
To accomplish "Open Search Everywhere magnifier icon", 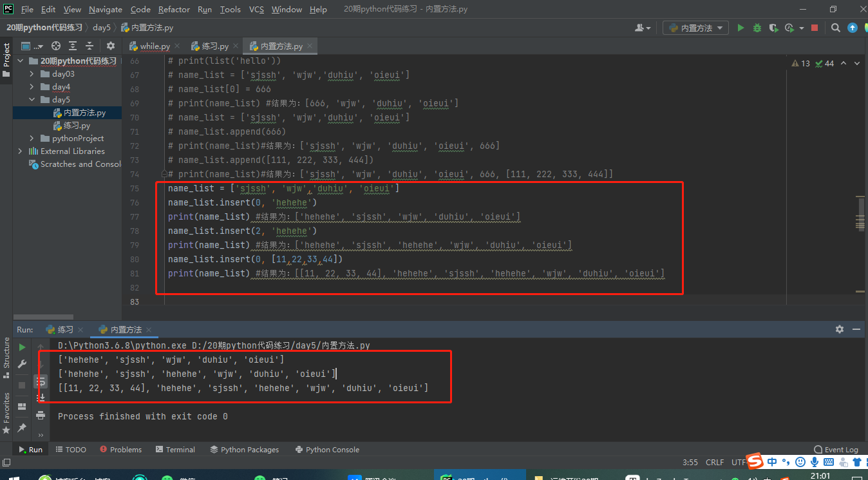I will [x=836, y=28].
